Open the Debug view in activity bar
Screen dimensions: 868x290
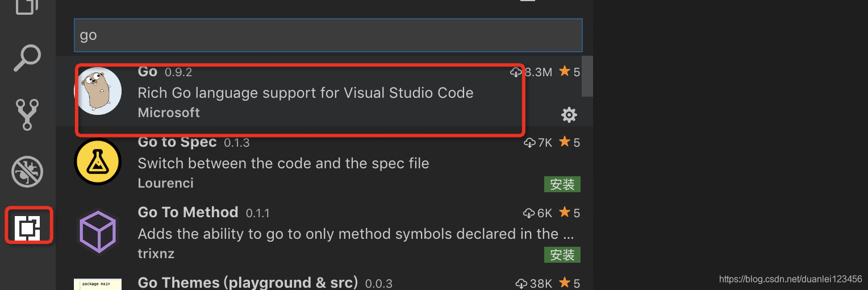click(x=27, y=171)
